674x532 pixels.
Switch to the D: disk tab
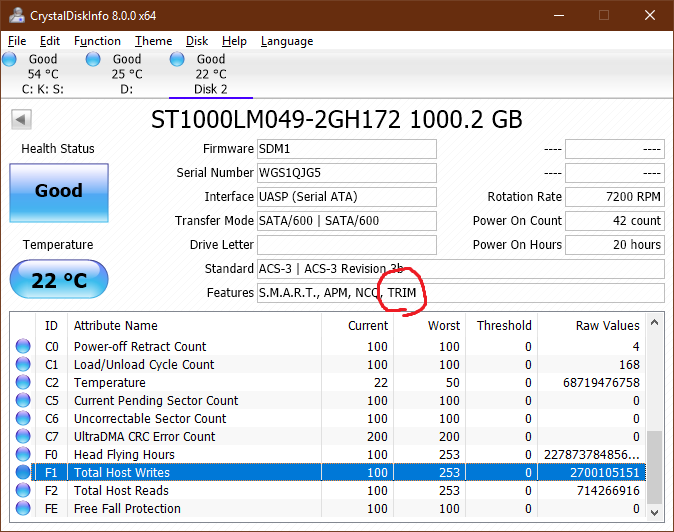pos(127,74)
